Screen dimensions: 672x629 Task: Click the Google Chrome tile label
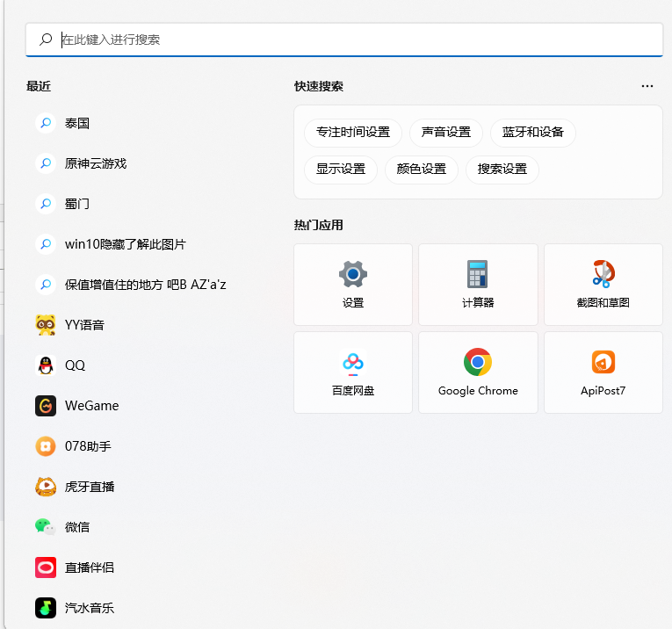coord(478,391)
